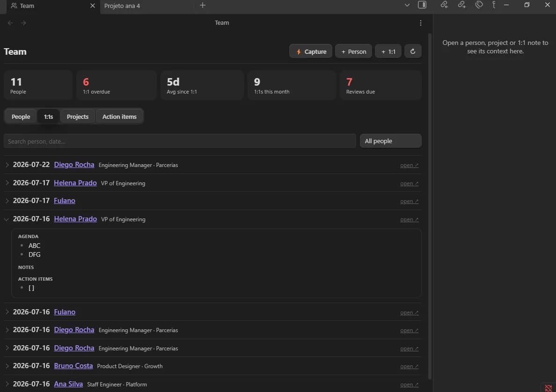Click the 9 1:1s this month card
This screenshot has height=392, width=556.
pyautogui.click(x=292, y=85)
